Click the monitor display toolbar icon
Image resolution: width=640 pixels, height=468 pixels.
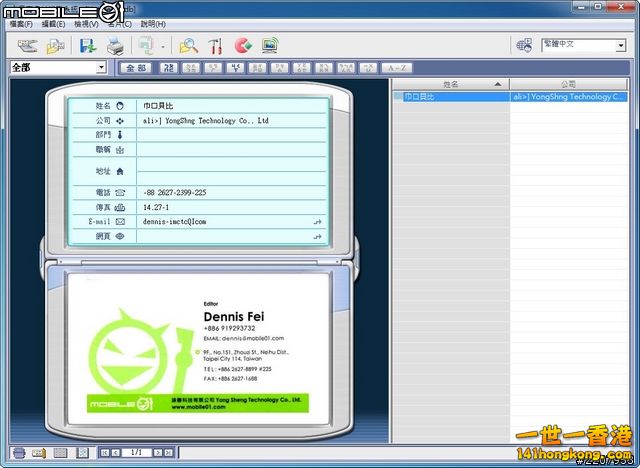[269, 45]
